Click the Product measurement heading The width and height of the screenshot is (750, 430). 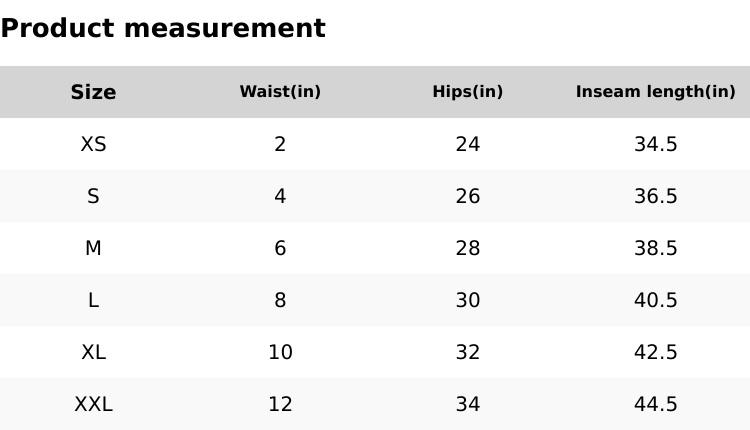163,28
